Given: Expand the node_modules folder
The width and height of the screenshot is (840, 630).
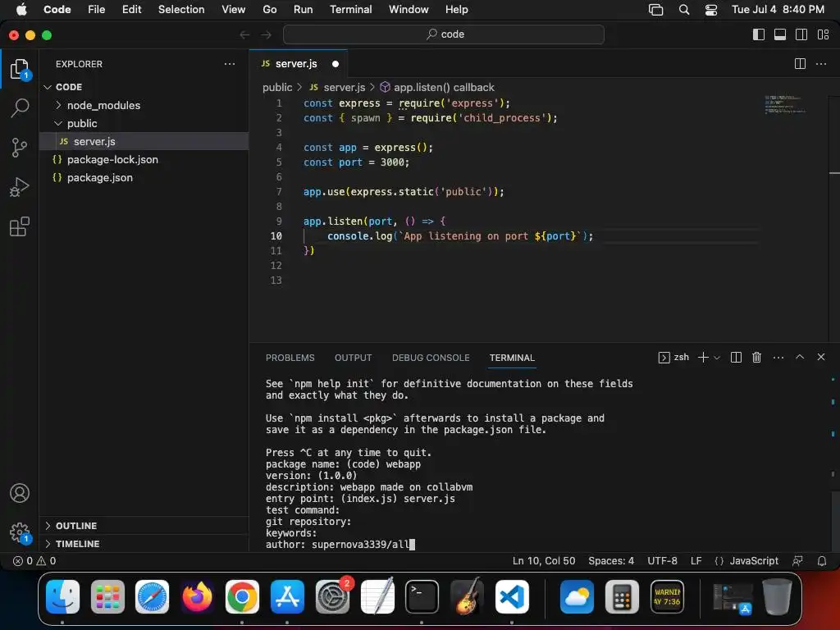Looking at the screenshot, I should tap(58, 105).
